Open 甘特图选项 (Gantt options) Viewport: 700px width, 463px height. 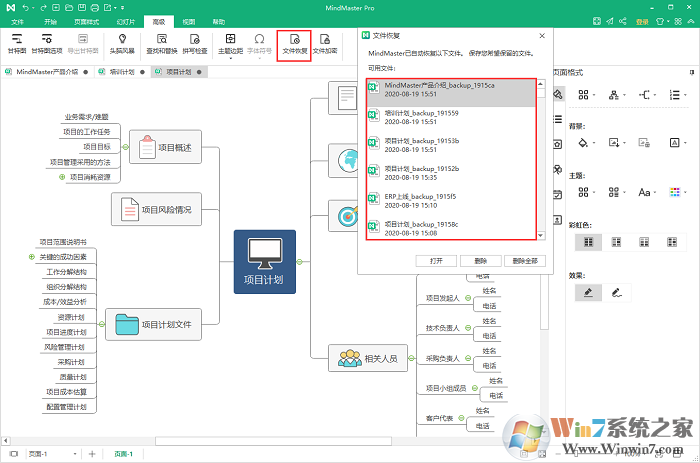click(x=47, y=41)
